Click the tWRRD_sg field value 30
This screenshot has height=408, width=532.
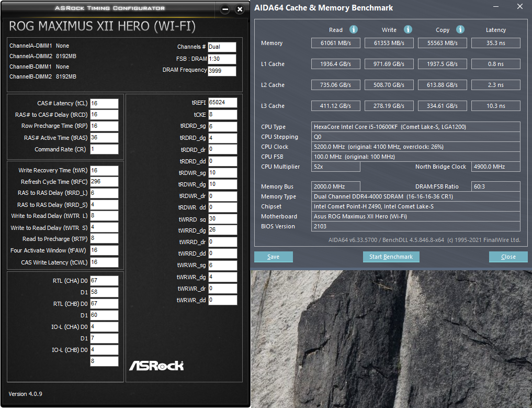[222, 219]
